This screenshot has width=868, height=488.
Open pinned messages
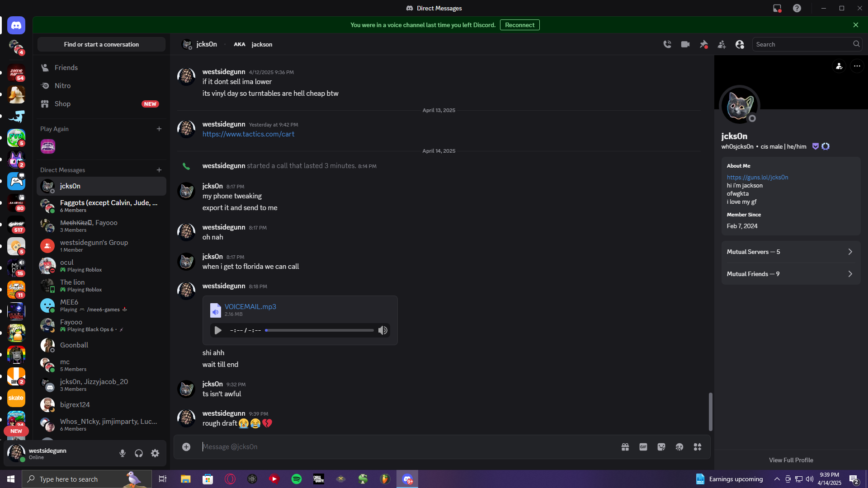pos(703,44)
